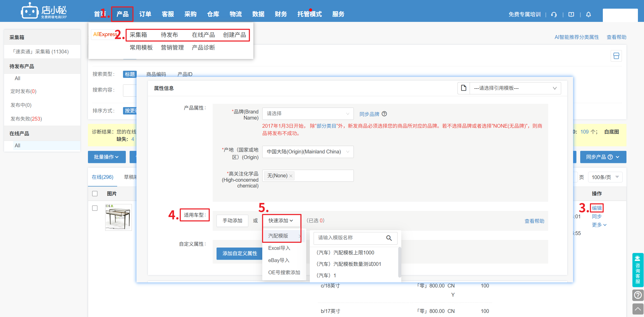Image resolution: width=644 pixels, height=317 pixels.
Task: Click the table product thumbnail image
Action: click(x=118, y=217)
